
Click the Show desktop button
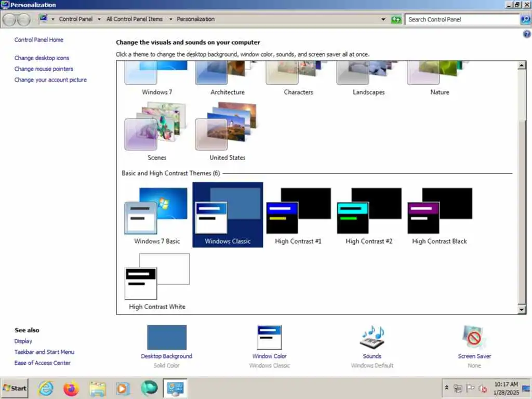527,388
